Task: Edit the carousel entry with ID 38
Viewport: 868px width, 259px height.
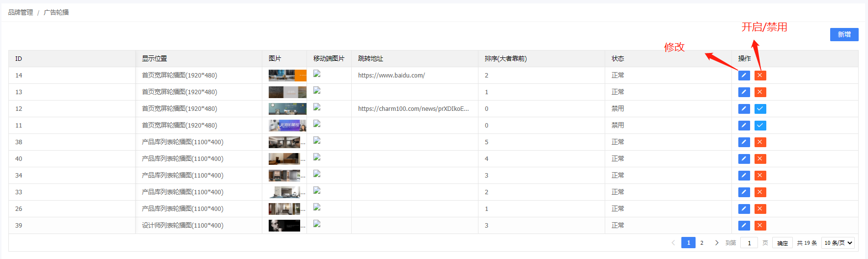Action: 744,142
